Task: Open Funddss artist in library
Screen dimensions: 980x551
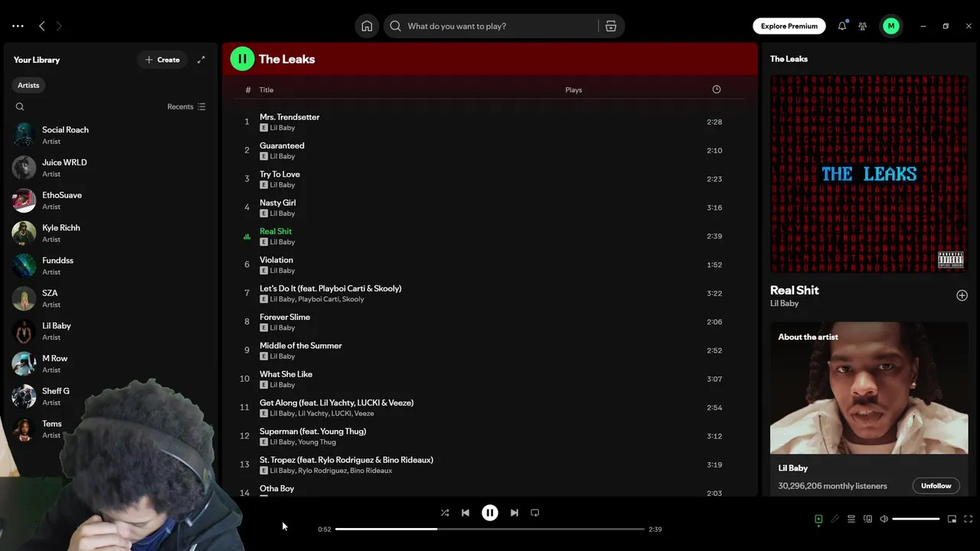Action: click(109, 266)
